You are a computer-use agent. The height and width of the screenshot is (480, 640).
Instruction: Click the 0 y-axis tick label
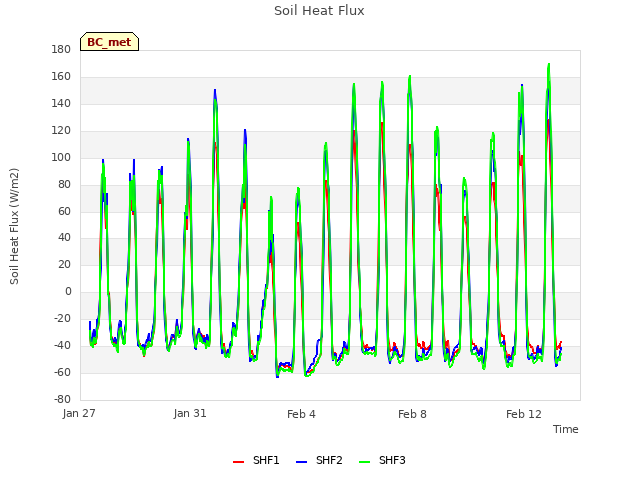coord(68,291)
